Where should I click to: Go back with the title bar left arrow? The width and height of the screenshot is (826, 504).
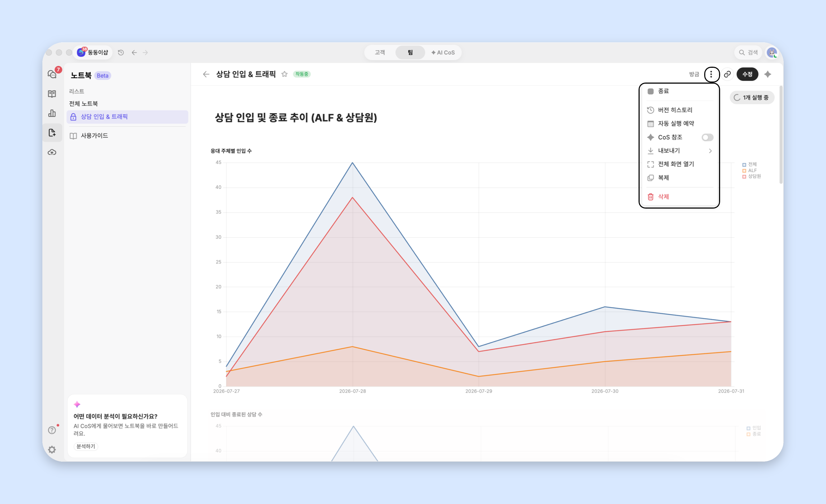(134, 52)
